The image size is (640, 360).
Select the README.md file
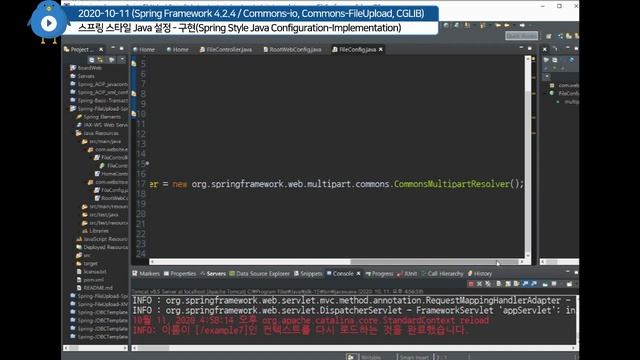(x=94, y=288)
